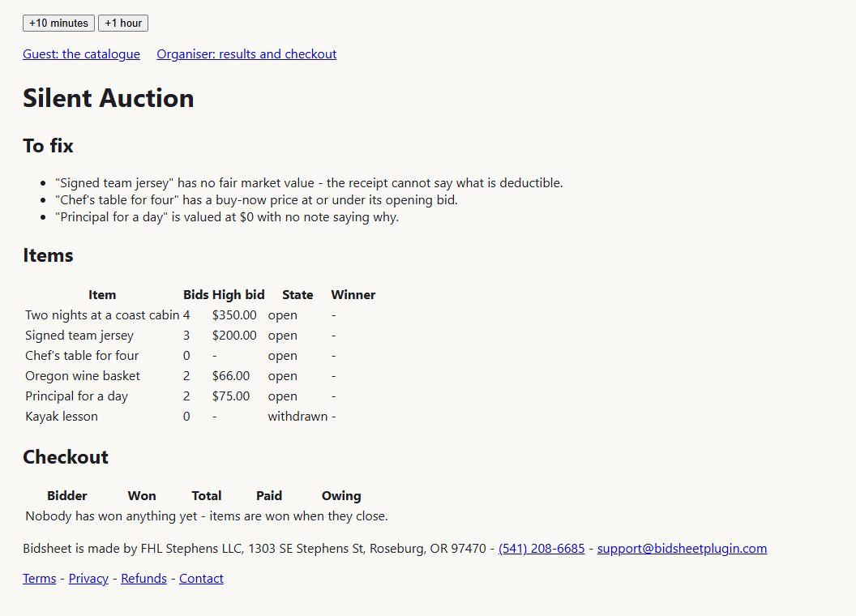
Task: Open the Guest: the catalogue link
Action: (81, 54)
